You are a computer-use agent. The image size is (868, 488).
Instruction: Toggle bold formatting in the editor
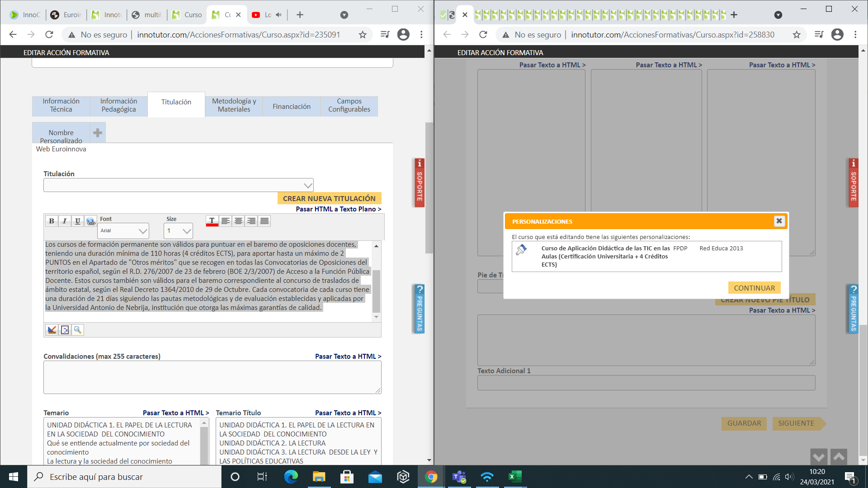point(52,221)
